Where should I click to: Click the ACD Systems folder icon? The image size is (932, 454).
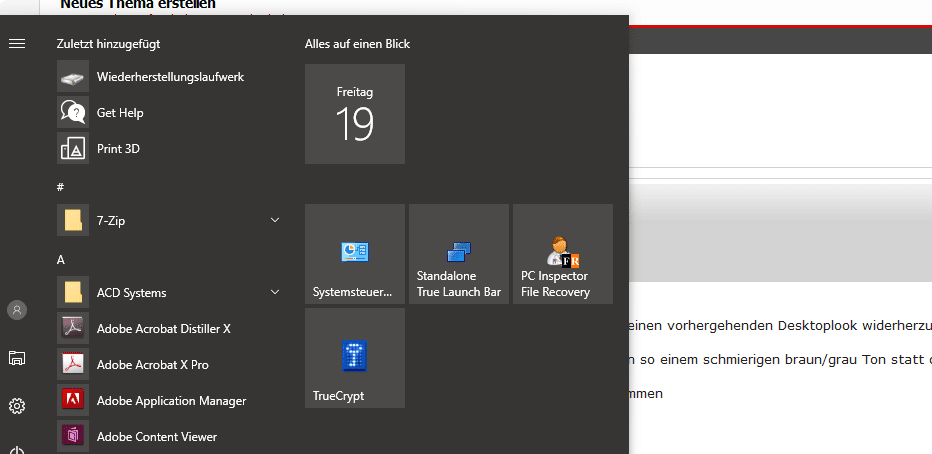73,292
